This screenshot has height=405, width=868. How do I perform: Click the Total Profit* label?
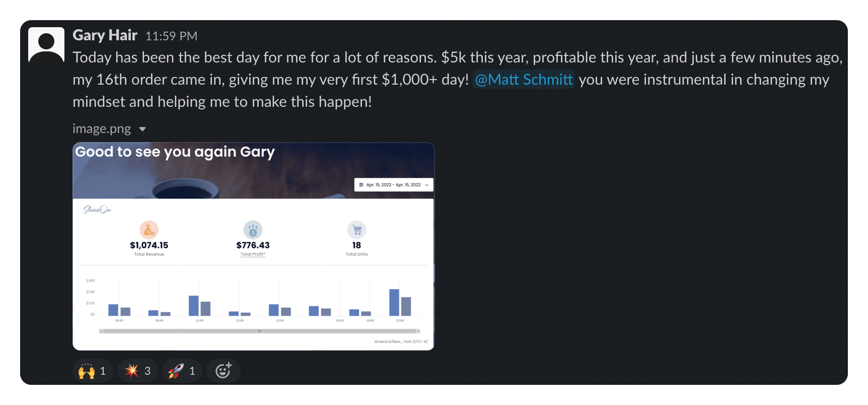point(253,254)
